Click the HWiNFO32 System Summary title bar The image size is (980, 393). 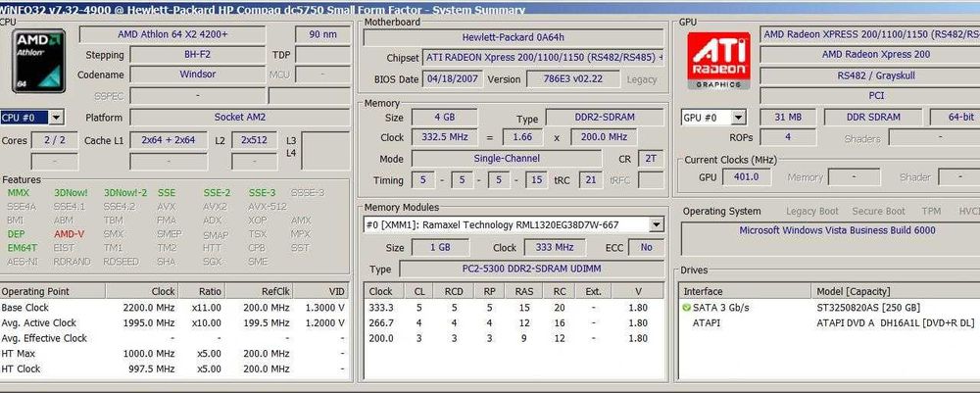tap(490, 8)
